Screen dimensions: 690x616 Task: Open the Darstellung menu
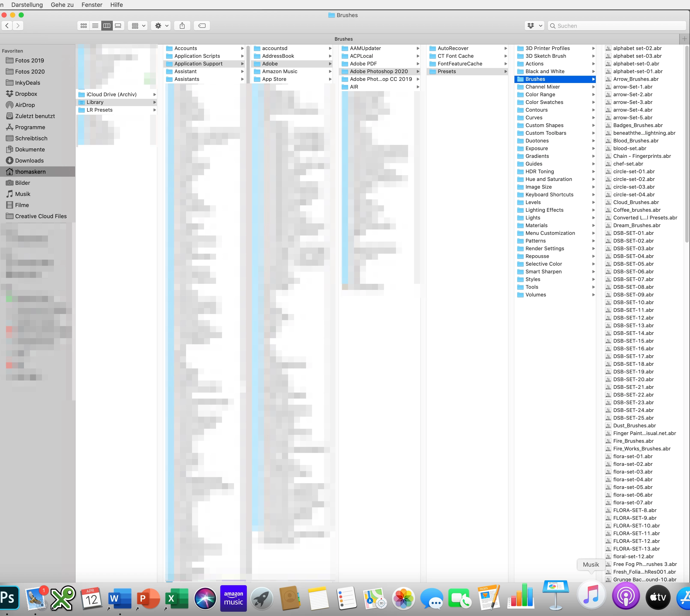click(27, 5)
